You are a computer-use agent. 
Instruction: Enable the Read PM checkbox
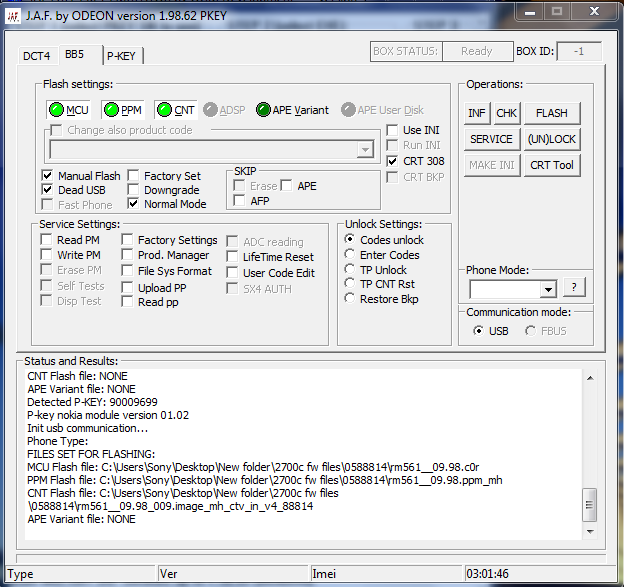[46, 240]
